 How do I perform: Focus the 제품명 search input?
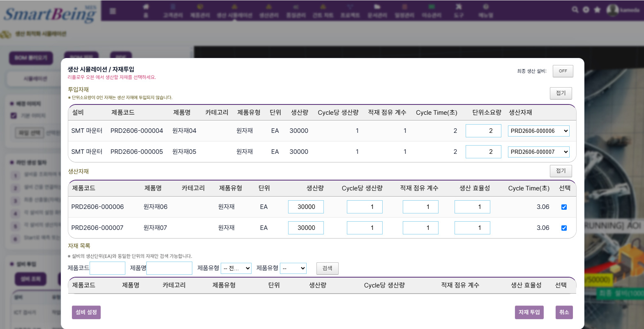coord(169,268)
